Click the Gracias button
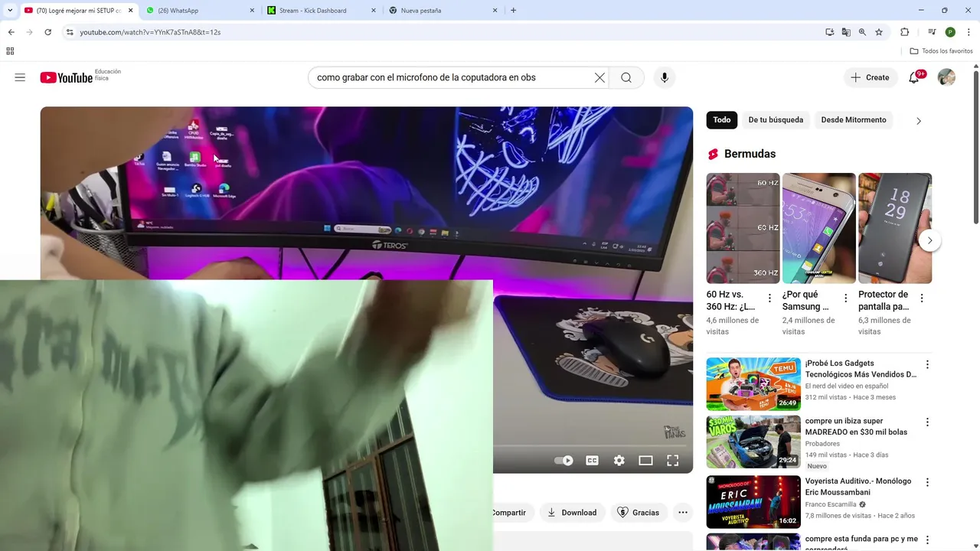This screenshot has height=551, width=980. (x=639, y=513)
